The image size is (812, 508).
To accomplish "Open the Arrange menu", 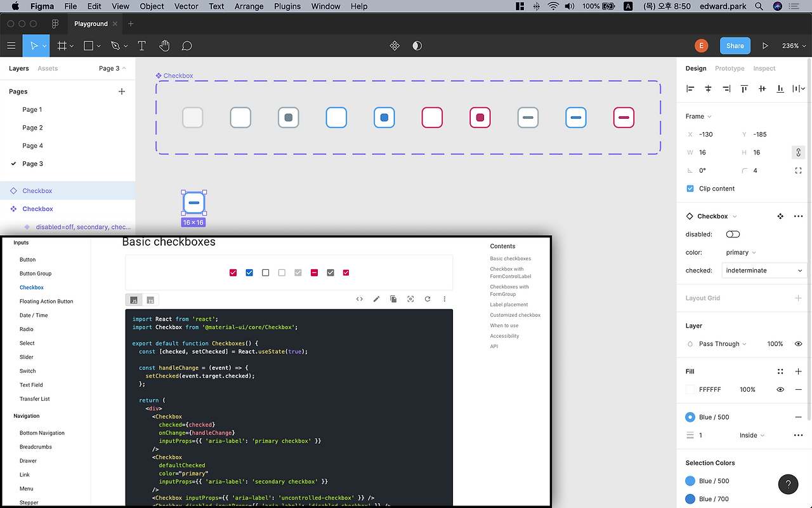I will (249, 6).
